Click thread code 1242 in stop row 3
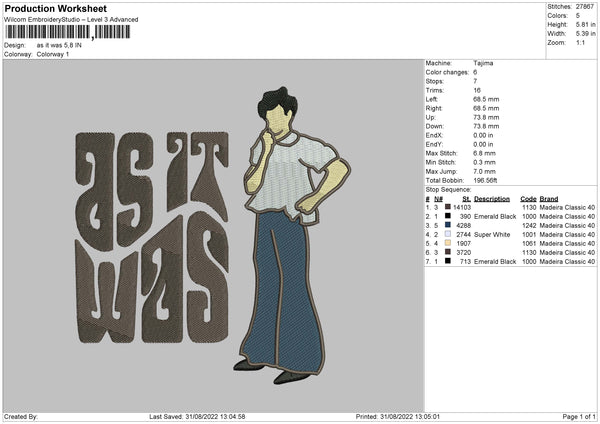Image resolution: width=600 pixels, height=424 pixels. (x=529, y=225)
